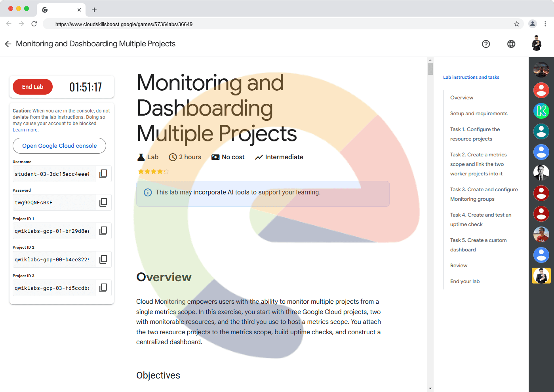Image resolution: width=554 pixels, height=392 pixels.
Task: Open the Chrome three-dot menu
Action: click(545, 24)
